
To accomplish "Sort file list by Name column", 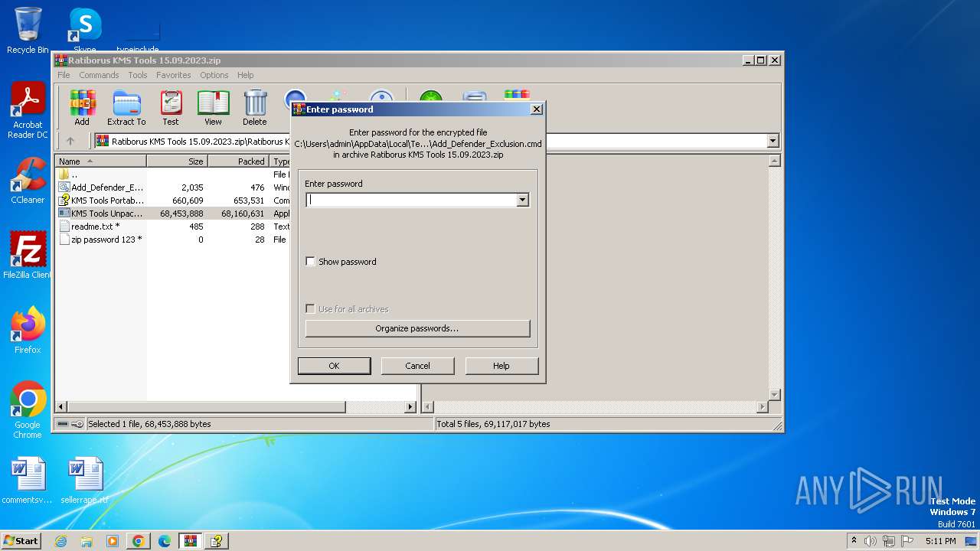I will 102,161.
